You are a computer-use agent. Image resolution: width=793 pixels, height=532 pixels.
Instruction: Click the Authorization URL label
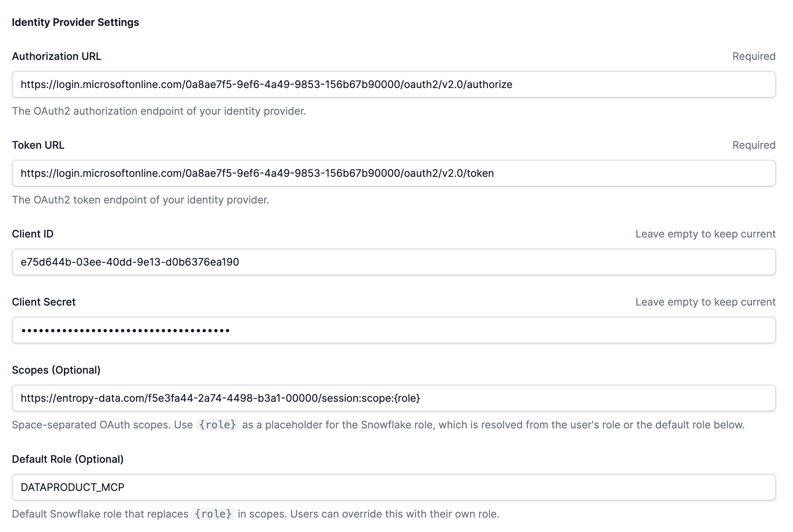pos(56,56)
